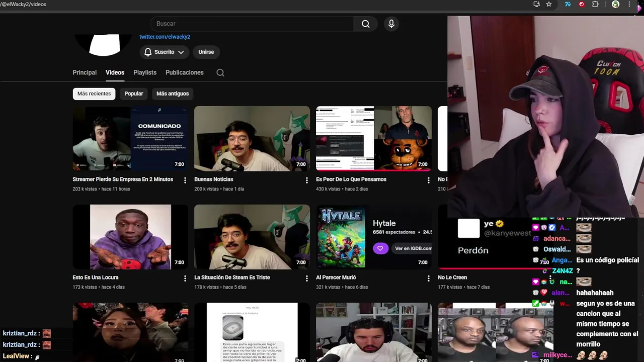Click video title No Le Creen
This screenshot has height=362, width=644.
452,278
